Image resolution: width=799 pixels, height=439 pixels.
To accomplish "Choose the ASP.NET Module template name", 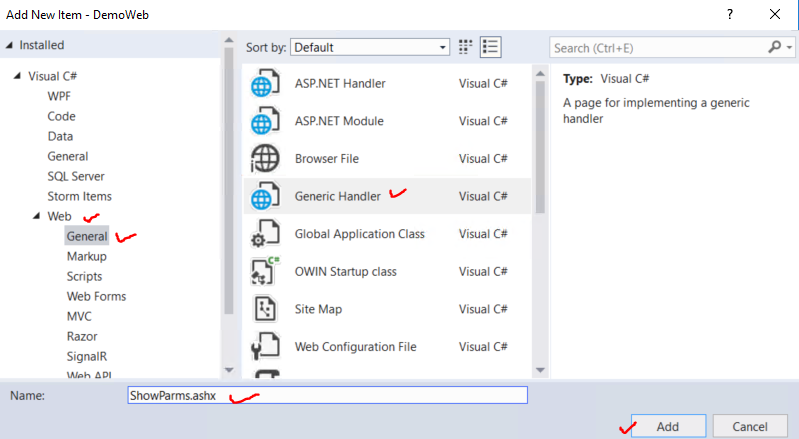I will (x=339, y=121).
